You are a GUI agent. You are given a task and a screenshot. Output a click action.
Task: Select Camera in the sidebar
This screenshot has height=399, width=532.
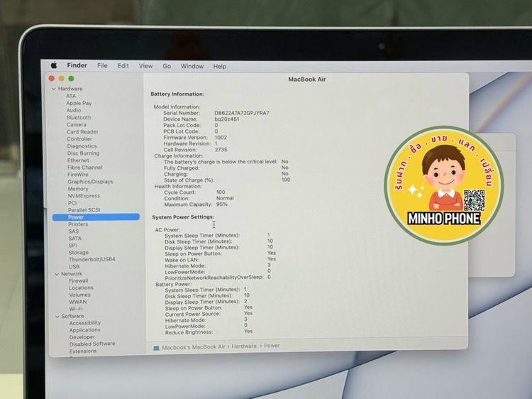pyautogui.click(x=77, y=125)
